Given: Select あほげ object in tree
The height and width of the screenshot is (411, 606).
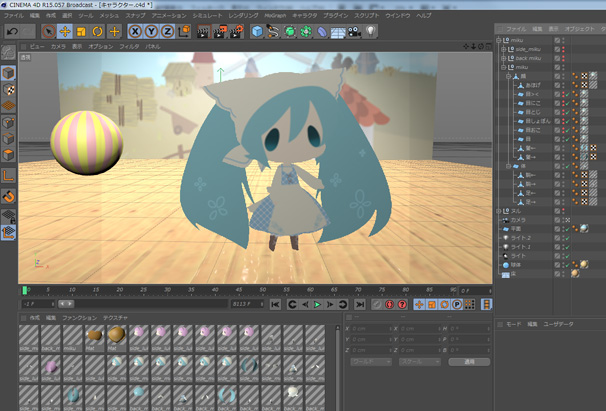Looking at the screenshot, I should click(533, 85).
